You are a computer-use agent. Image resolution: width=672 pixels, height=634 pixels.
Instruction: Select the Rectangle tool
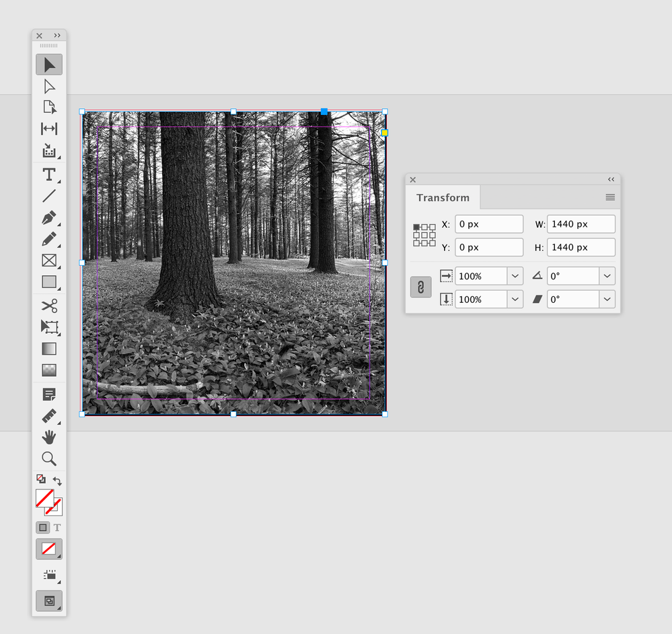[x=49, y=282]
